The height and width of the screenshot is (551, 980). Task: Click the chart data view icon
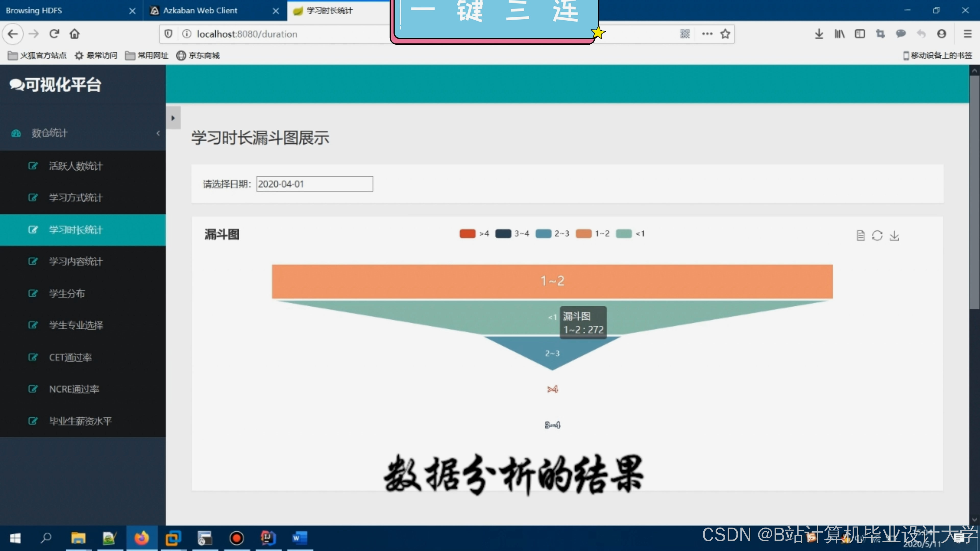click(x=860, y=236)
